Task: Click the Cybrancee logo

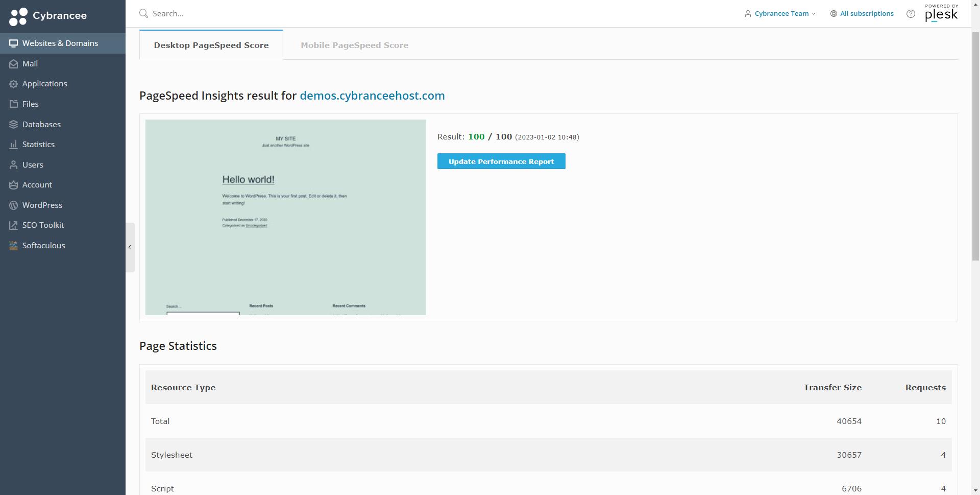Action: (x=48, y=16)
